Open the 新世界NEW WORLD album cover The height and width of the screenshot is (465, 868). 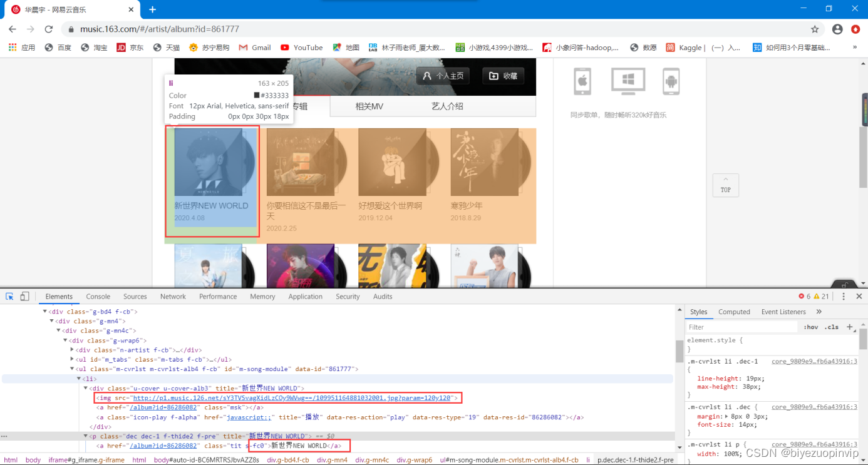(x=208, y=162)
